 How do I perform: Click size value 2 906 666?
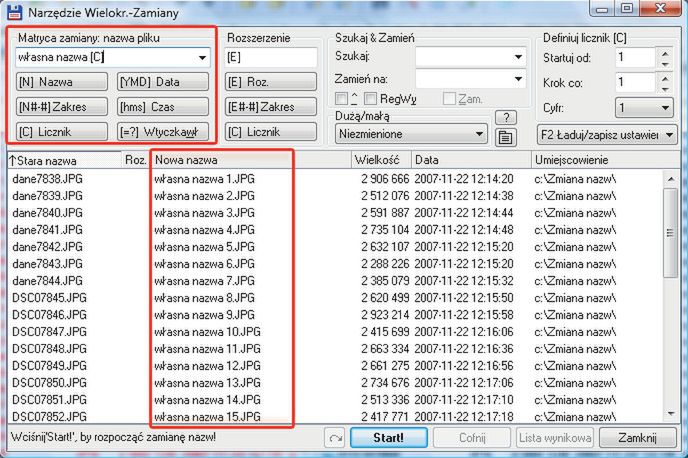(385, 179)
